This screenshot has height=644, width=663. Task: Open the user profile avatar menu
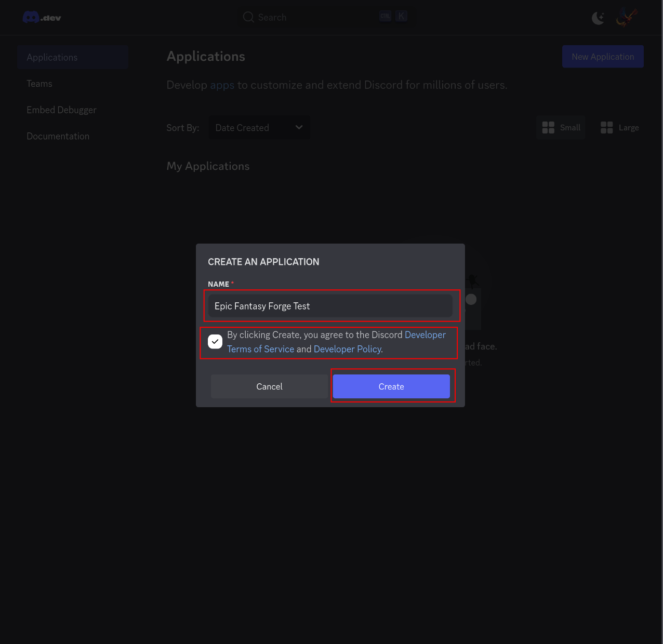[x=626, y=17]
